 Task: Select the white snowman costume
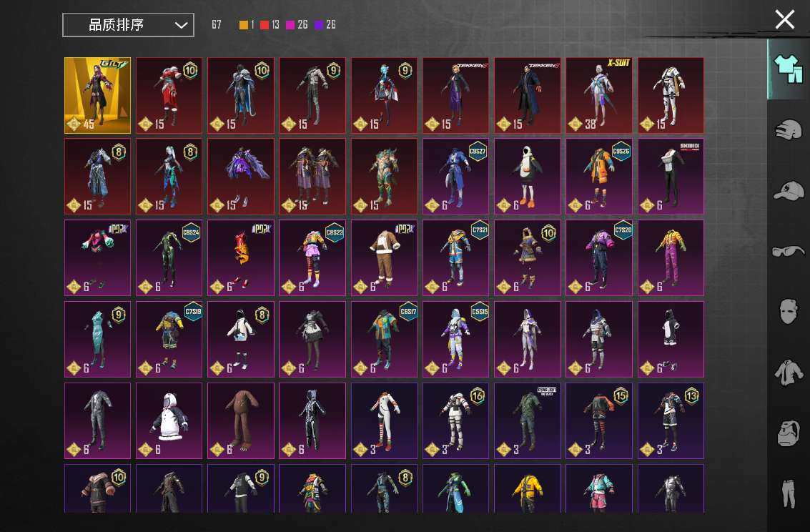pyautogui.click(x=169, y=420)
